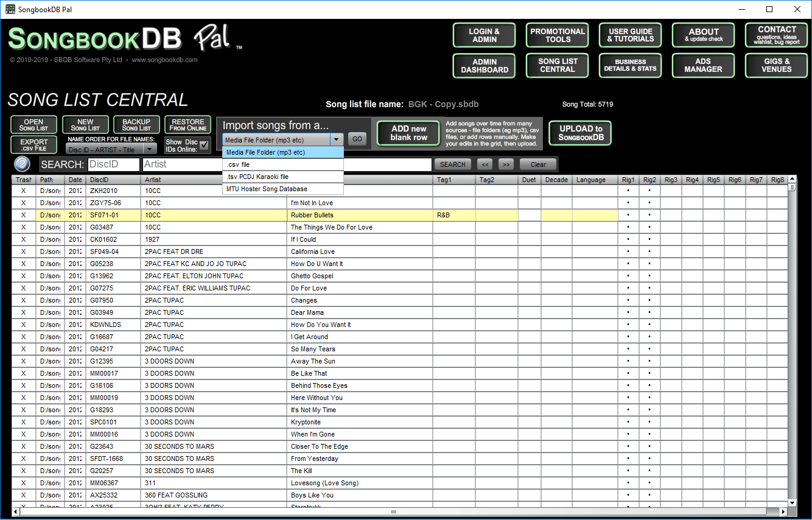Toggle the Rig1 marker on Dear Mama
This screenshot has height=520, width=812.
[x=628, y=312]
